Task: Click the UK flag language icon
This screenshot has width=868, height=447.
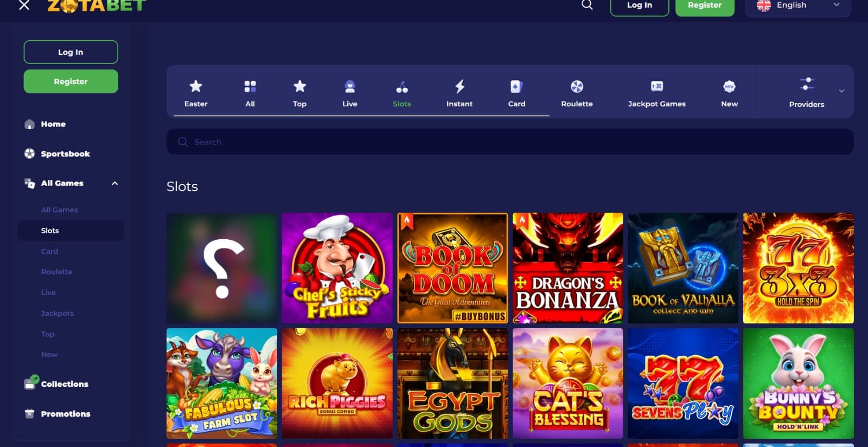Action: [764, 5]
